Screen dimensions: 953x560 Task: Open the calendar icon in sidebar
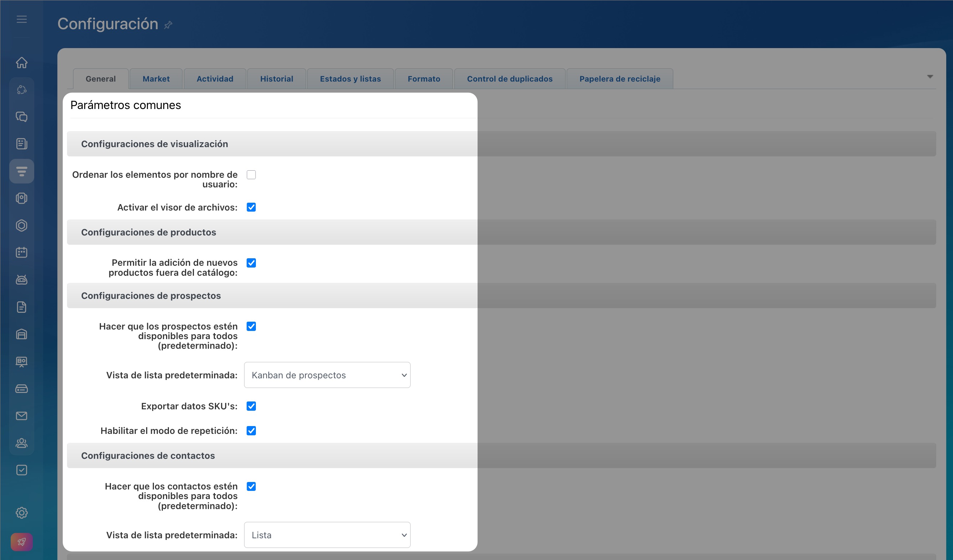(21, 252)
